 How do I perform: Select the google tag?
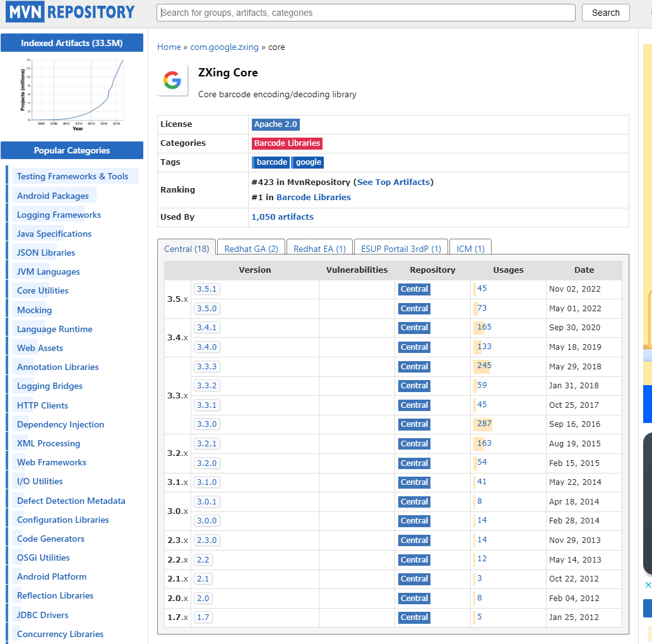click(x=308, y=162)
